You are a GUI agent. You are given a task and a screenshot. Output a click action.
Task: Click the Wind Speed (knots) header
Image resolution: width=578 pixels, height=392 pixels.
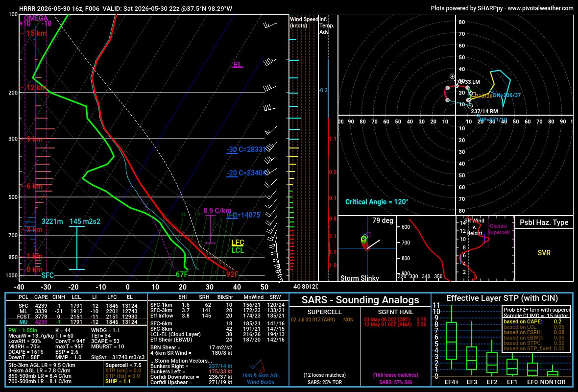pos(304,22)
